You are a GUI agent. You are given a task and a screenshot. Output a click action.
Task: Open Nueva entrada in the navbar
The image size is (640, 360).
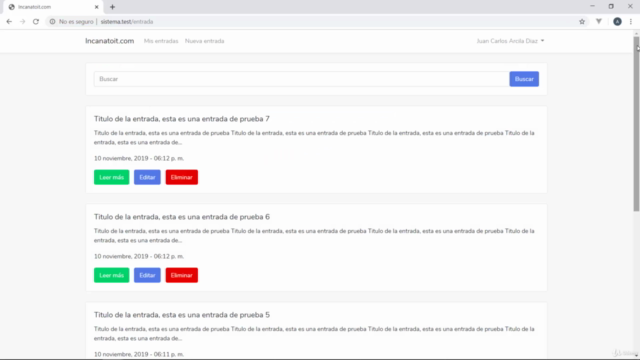coord(204,41)
